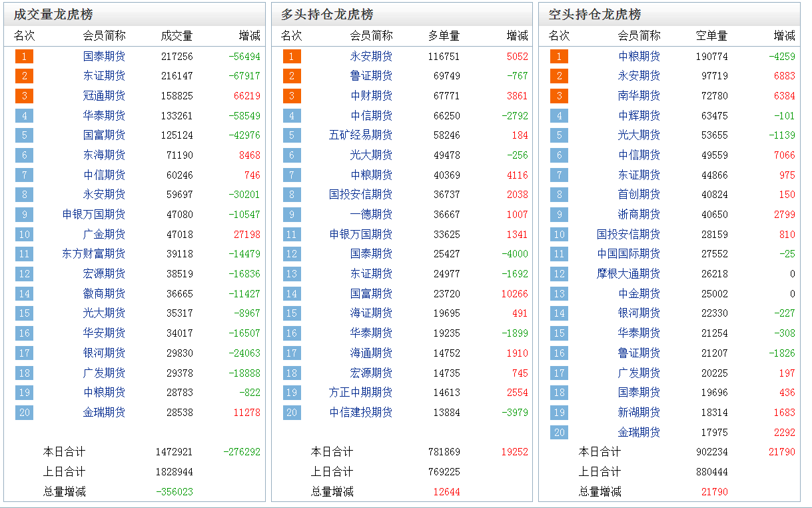The width and height of the screenshot is (812, 508).
Task: Click rank 1 badge in 成交量龙虎榜
Action: click(x=24, y=57)
